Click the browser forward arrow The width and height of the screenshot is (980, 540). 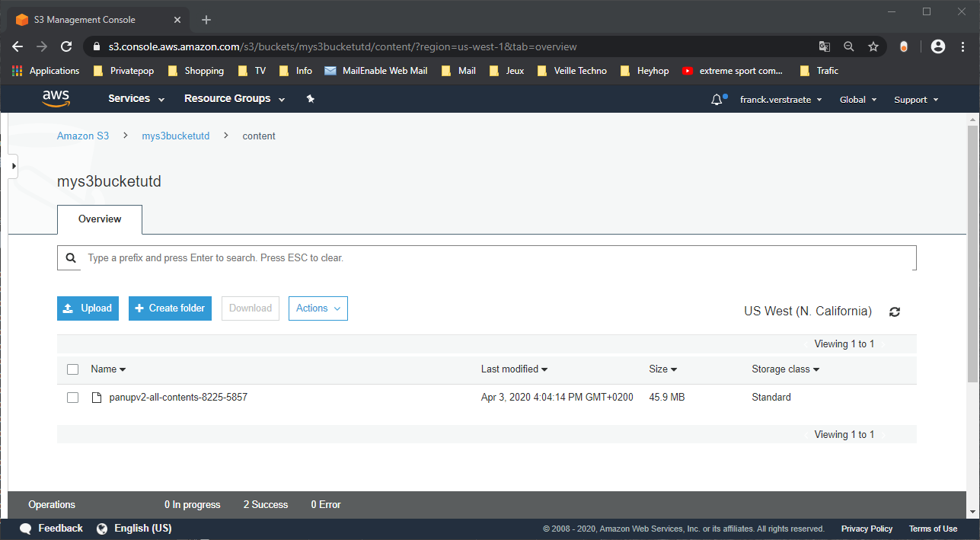42,46
